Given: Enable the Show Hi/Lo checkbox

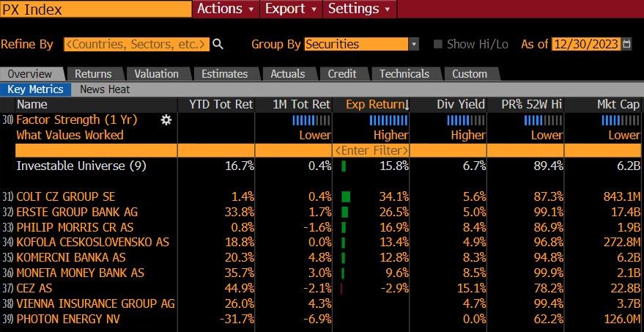Looking at the screenshot, I should pyautogui.click(x=438, y=44).
